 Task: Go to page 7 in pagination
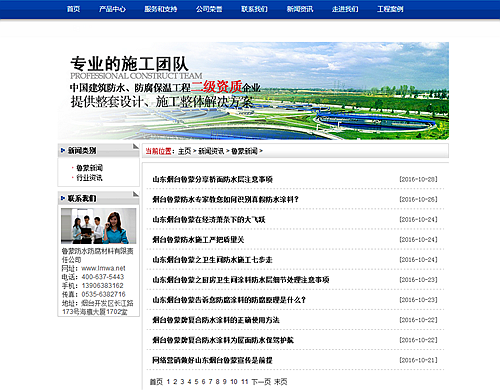(210, 382)
